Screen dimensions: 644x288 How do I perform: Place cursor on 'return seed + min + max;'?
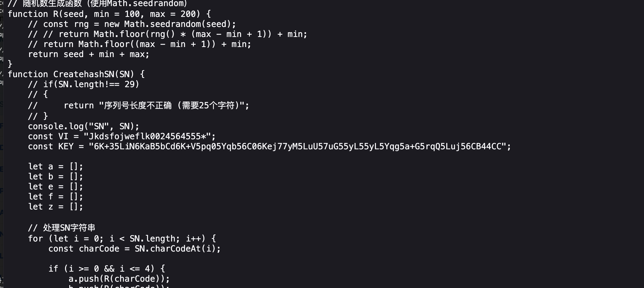pos(89,54)
